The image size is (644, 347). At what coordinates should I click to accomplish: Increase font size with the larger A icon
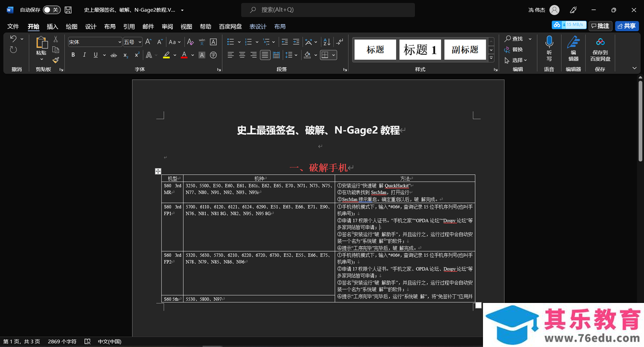(148, 42)
